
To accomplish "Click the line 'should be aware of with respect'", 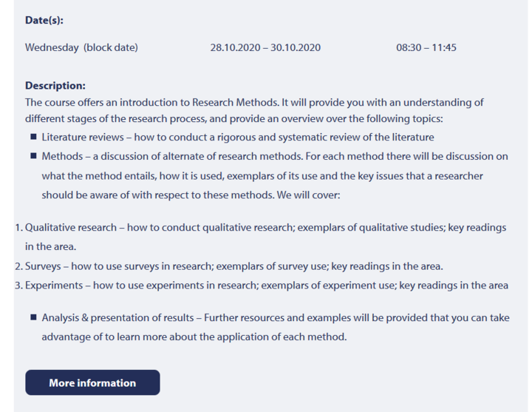I will coord(191,195).
